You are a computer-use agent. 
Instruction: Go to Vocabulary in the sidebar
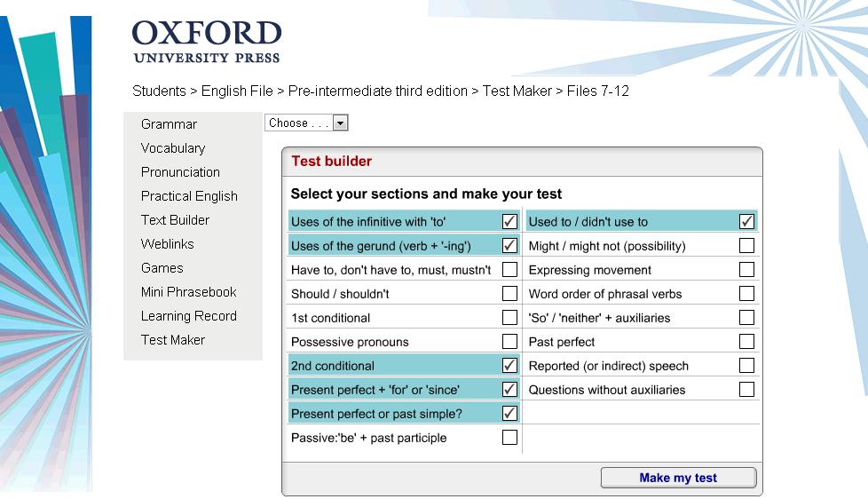coord(173,148)
